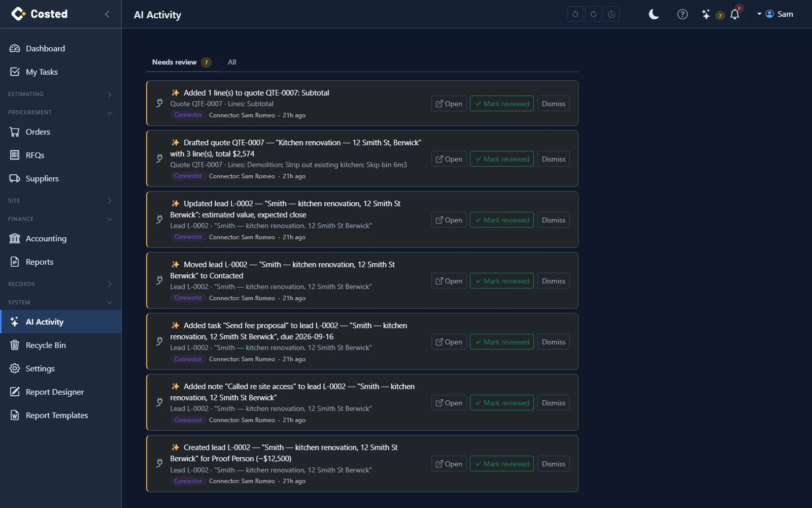
Task: Dismiss the 'Send fee proposal' task item
Action: [553, 342]
